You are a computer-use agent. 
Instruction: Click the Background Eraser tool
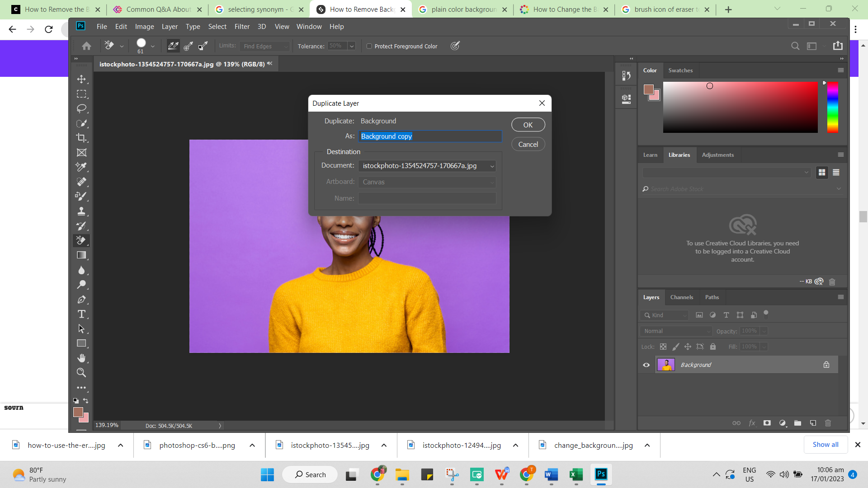81,240
